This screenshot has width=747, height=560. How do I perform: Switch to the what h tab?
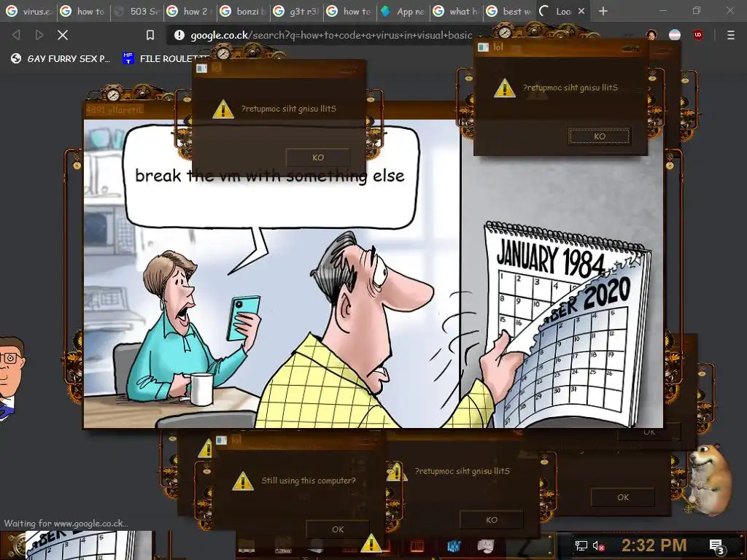tap(457, 11)
